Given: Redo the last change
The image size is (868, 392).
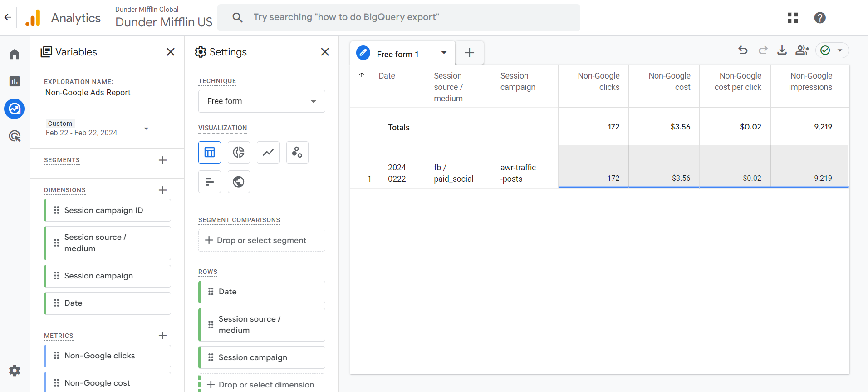Looking at the screenshot, I should tap(763, 50).
